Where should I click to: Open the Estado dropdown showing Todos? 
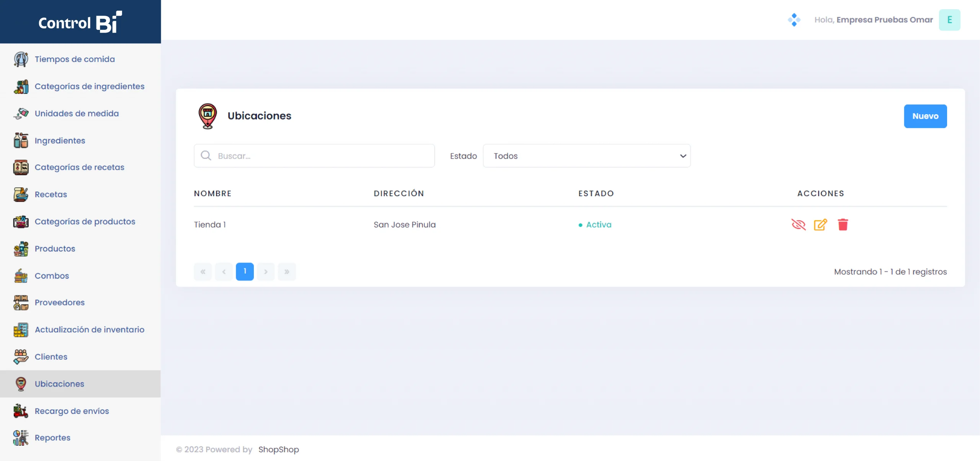[x=587, y=156]
